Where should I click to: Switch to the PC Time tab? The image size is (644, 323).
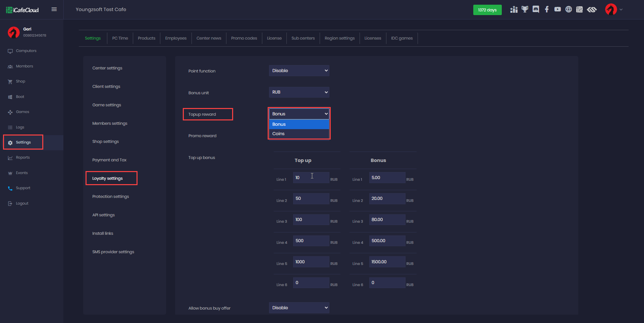tap(120, 38)
